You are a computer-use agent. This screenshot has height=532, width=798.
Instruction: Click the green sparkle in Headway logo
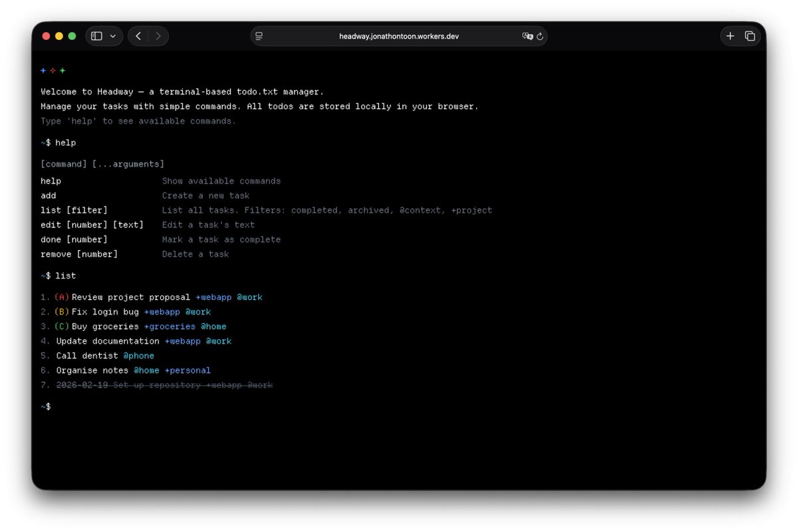tap(63, 70)
